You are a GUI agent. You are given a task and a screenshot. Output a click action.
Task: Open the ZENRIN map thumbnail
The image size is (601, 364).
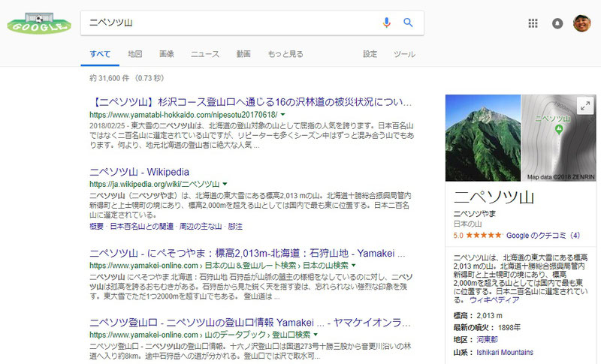558,138
